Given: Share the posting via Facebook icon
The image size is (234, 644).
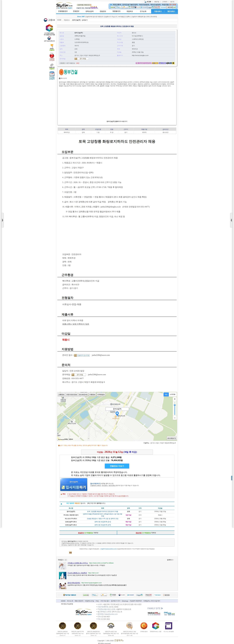Looking at the screenshot, I should tap(170, 63).
